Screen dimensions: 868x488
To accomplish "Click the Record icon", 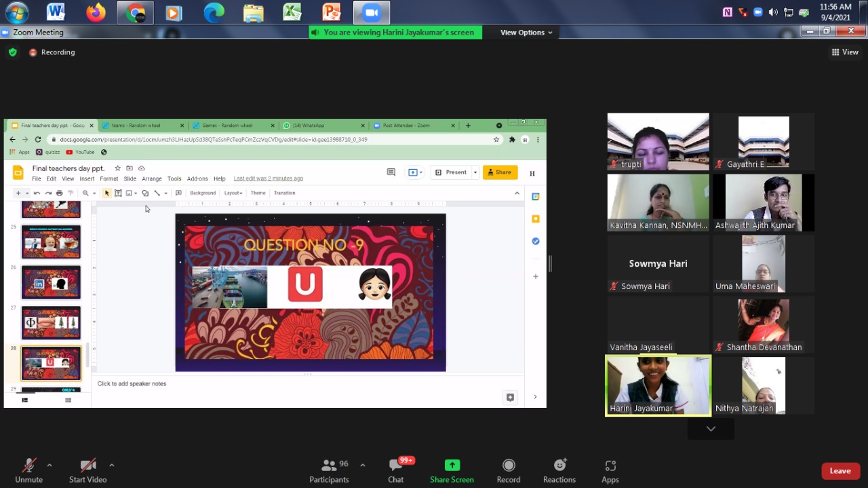I will click(508, 466).
